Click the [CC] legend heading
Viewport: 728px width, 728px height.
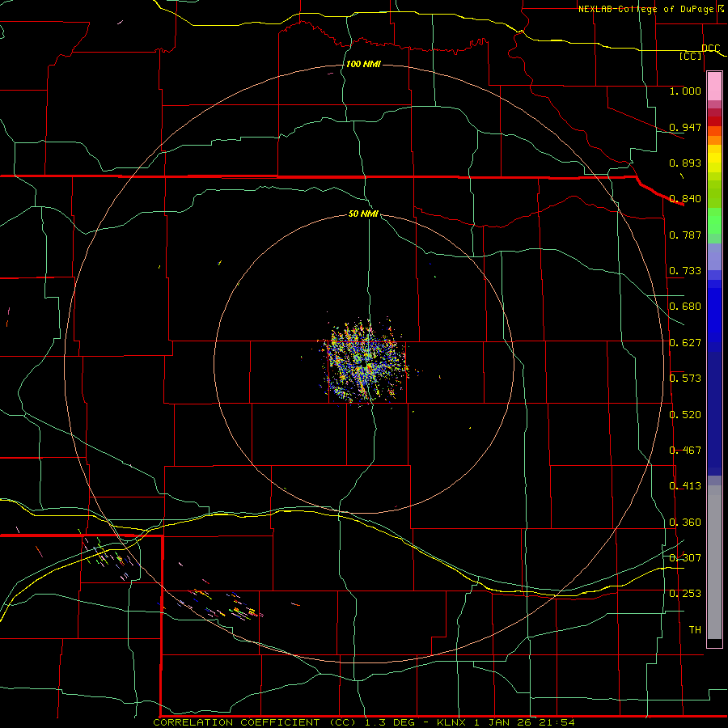[691, 56]
